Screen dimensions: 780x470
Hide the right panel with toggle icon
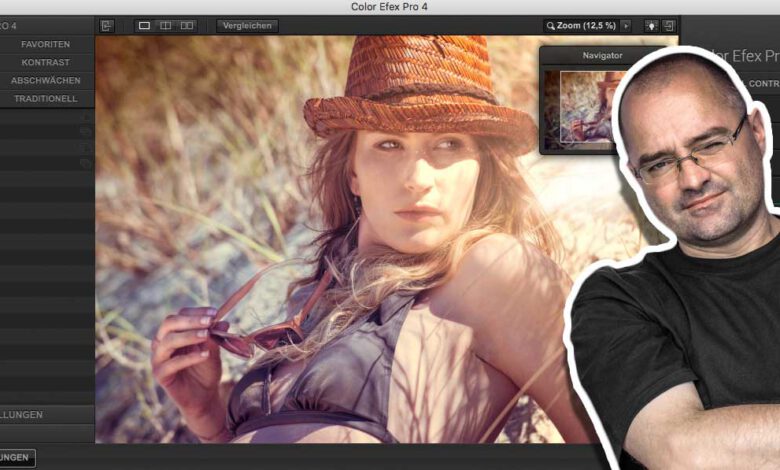click(669, 26)
